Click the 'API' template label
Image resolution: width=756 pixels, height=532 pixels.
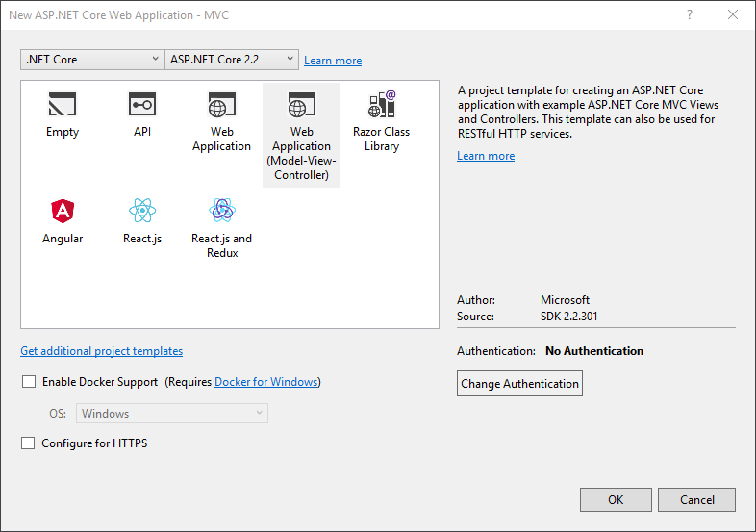(142, 132)
